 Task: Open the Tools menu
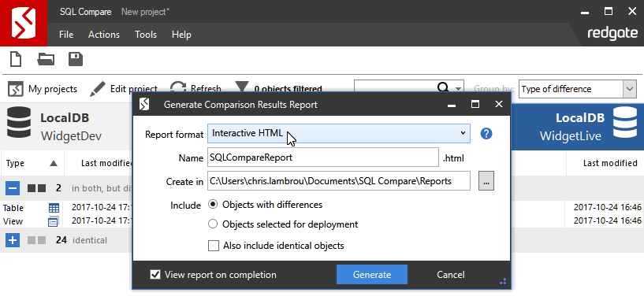(x=146, y=35)
